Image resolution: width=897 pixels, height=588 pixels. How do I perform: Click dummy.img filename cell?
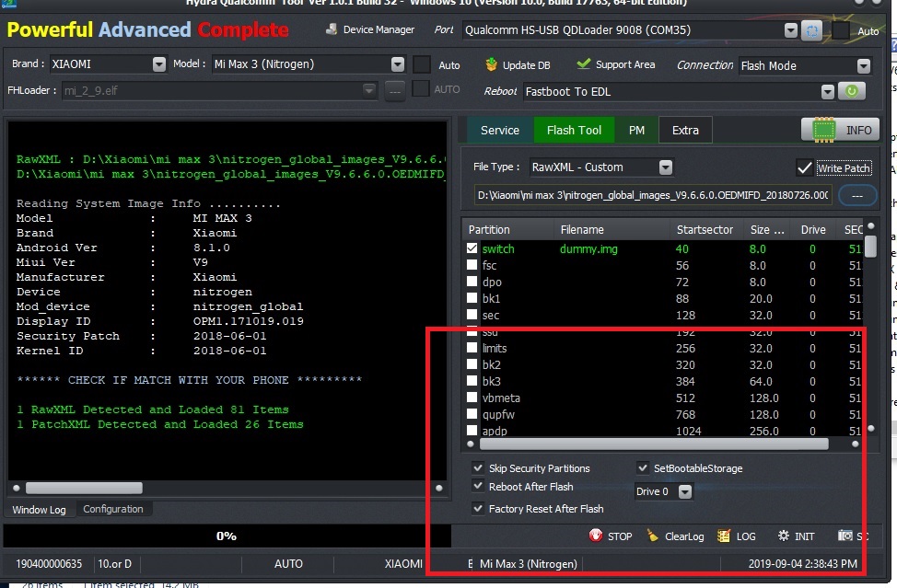[x=588, y=248]
